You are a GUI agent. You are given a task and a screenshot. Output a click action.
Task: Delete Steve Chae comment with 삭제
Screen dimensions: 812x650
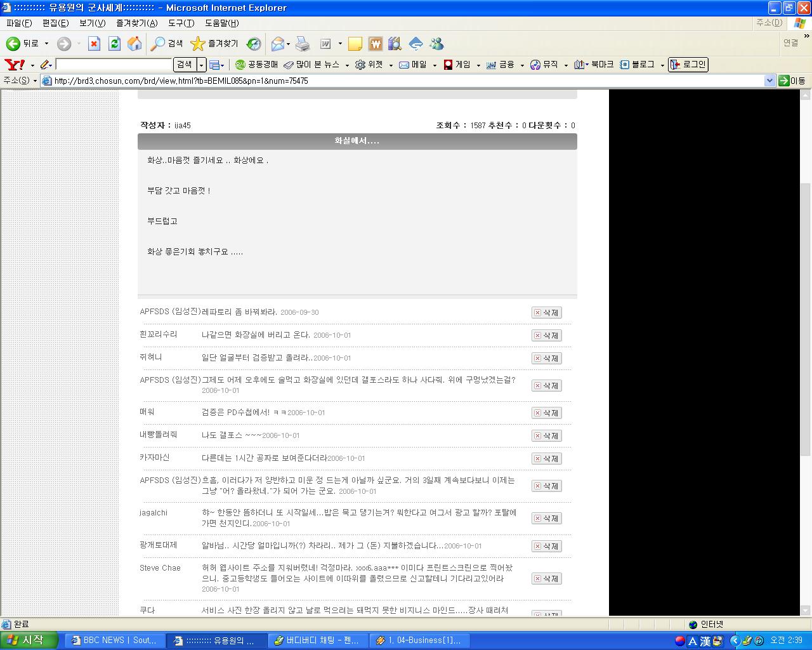(x=546, y=578)
